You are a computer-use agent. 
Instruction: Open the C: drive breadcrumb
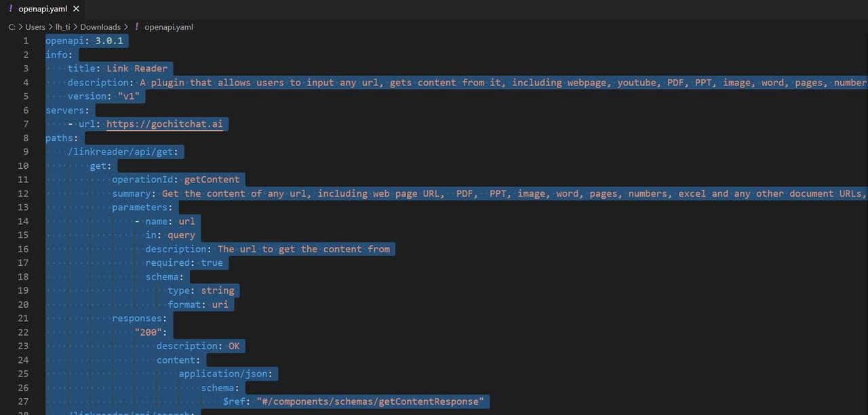[x=12, y=27]
